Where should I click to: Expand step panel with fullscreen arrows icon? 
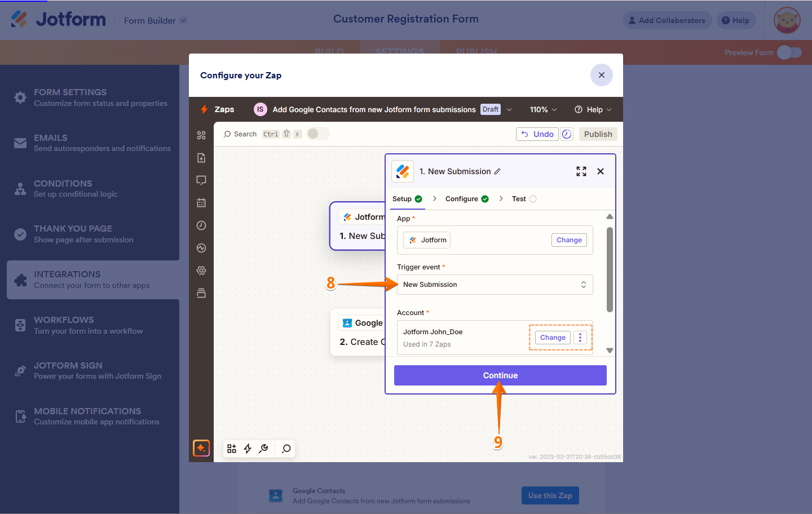tap(581, 171)
